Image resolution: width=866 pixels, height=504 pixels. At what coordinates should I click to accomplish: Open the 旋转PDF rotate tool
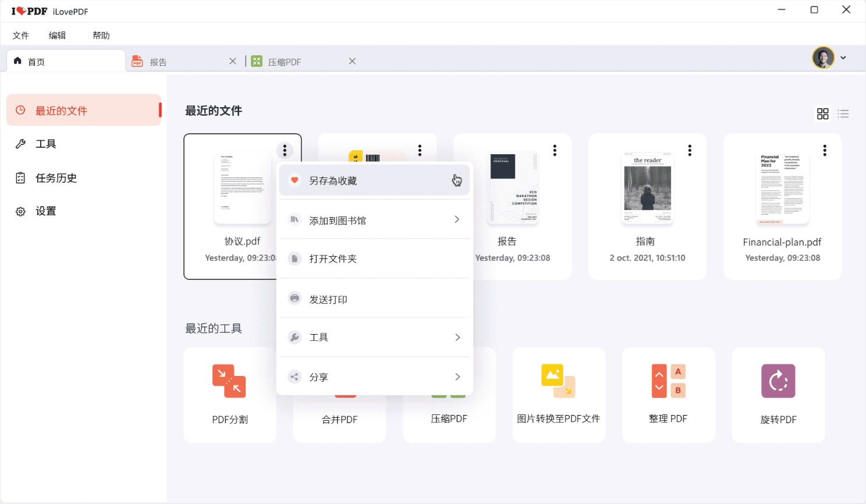click(778, 381)
